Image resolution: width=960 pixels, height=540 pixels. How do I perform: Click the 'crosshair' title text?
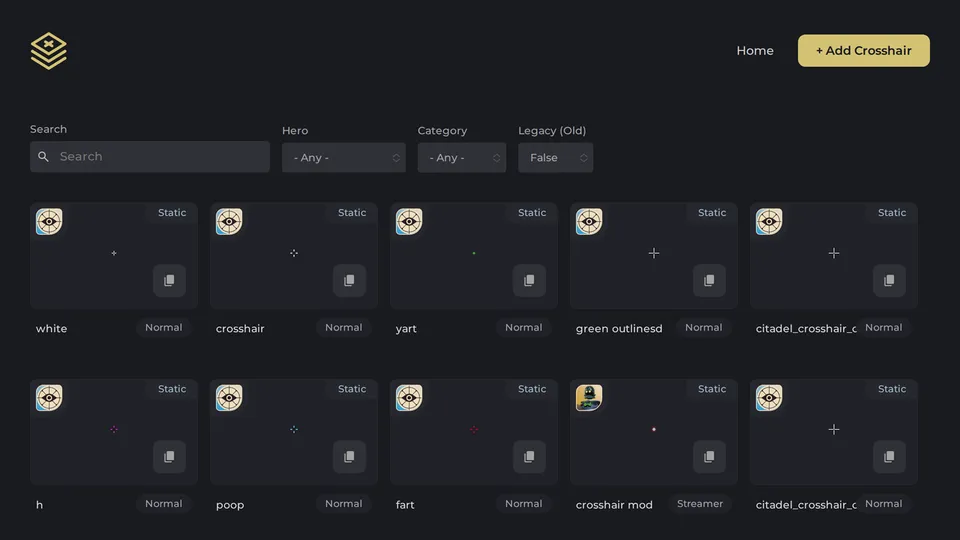coord(240,329)
